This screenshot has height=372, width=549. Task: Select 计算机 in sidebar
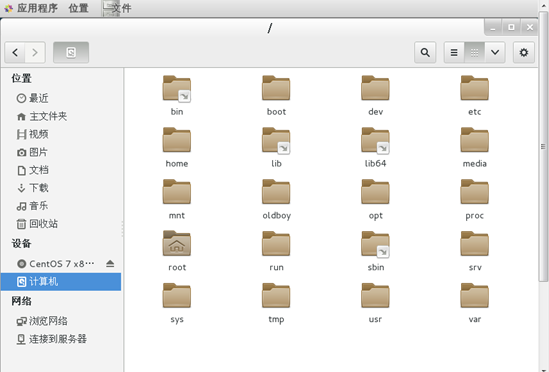pos(61,282)
